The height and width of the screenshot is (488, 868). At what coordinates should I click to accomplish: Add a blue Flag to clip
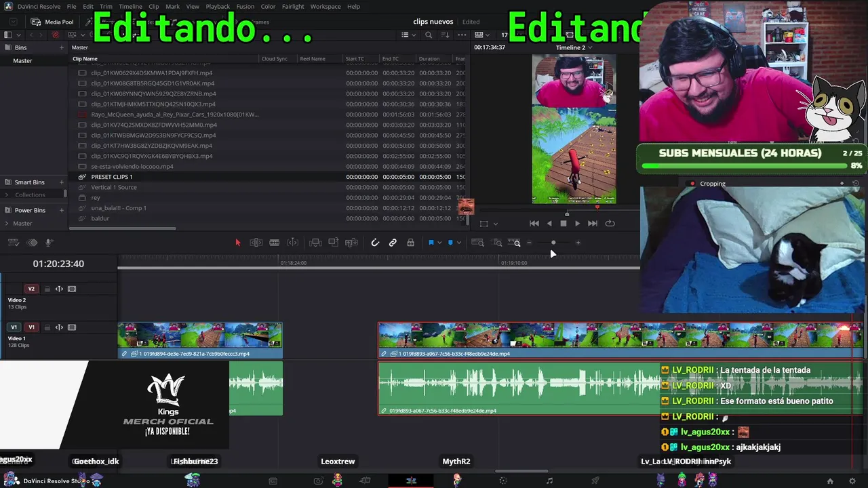click(431, 243)
